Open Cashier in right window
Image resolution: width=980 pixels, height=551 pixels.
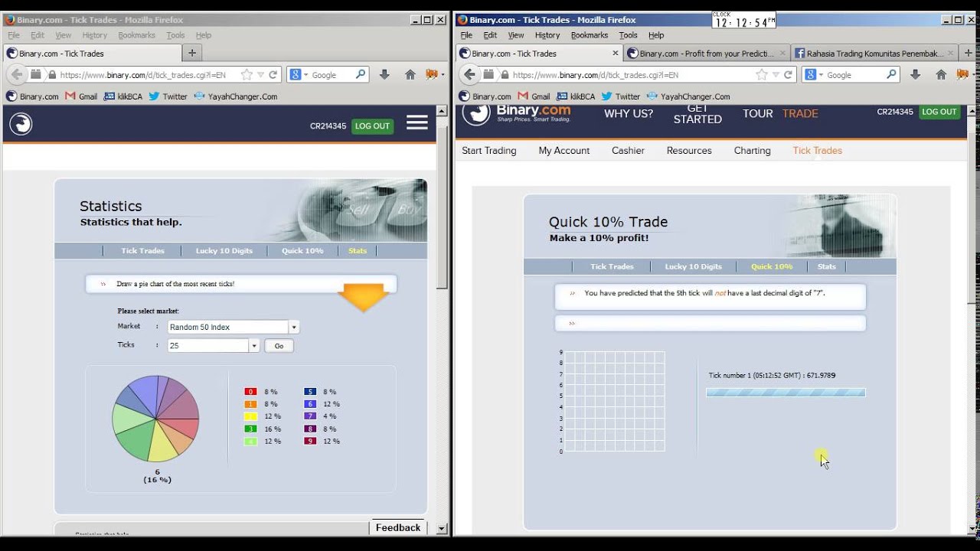(x=628, y=151)
